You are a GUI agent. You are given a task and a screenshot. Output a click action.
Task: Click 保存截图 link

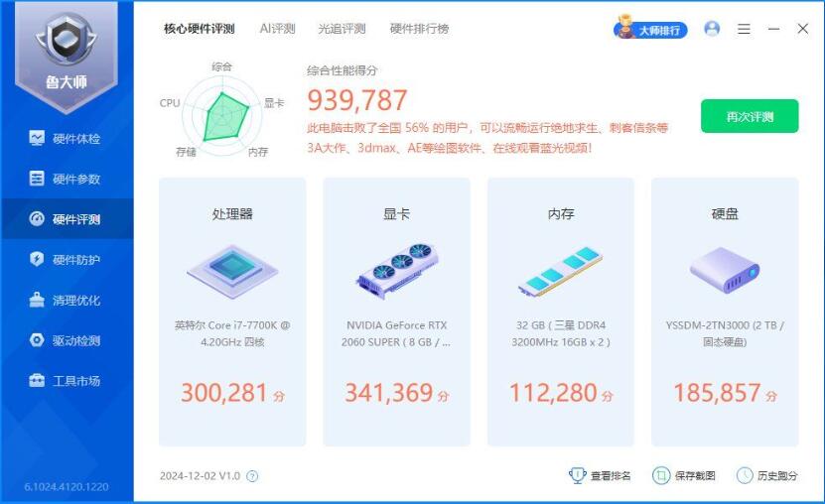click(695, 476)
